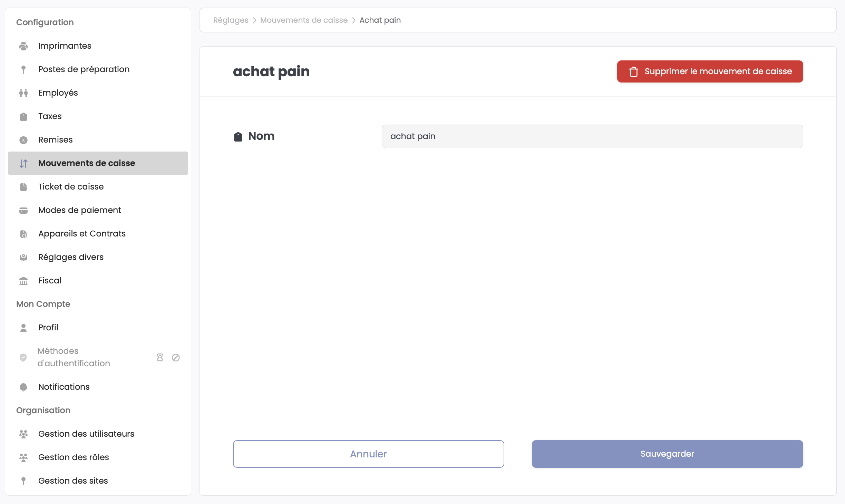The image size is (845, 504).
Task: Navigate to Appareils et Contrats
Action: point(82,234)
